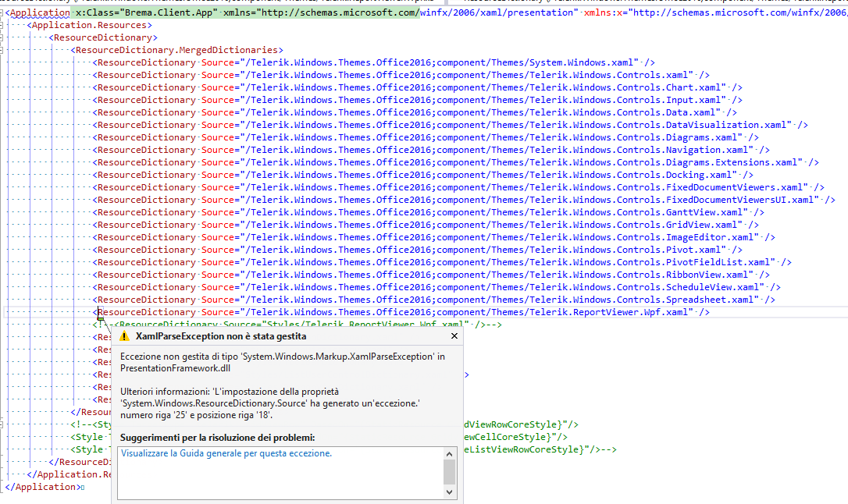The width and height of the screenshot is (848, 504).
Task: Collapse the MergedDictionaries outline node
Action: point(2,50)
